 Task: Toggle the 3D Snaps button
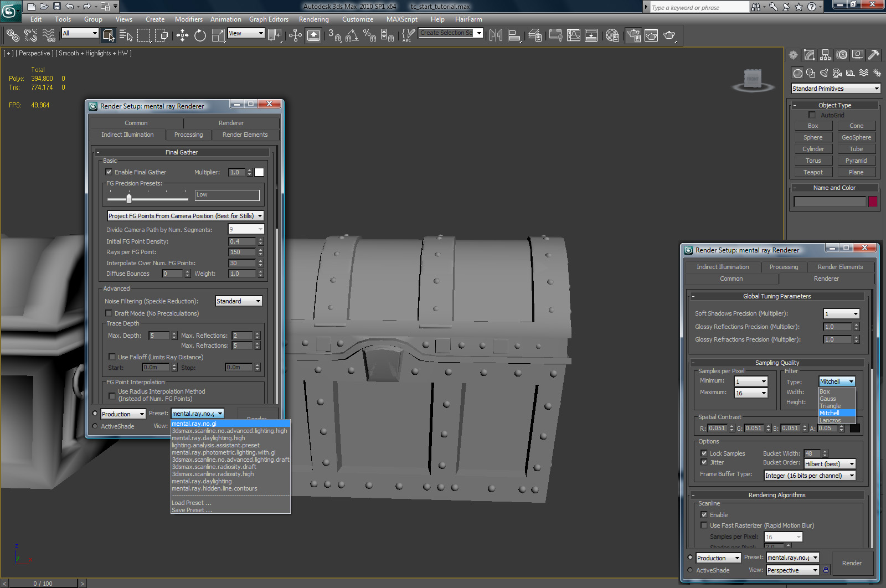(334, 35)
